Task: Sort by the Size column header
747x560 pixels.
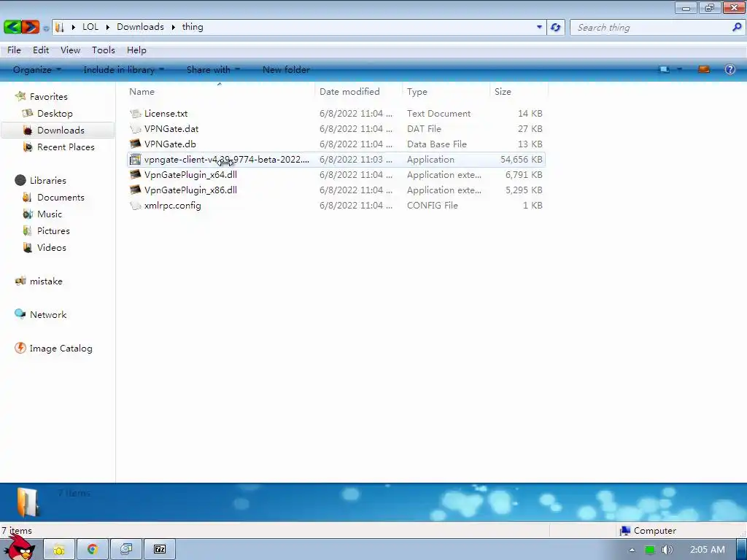Action: 519,91
